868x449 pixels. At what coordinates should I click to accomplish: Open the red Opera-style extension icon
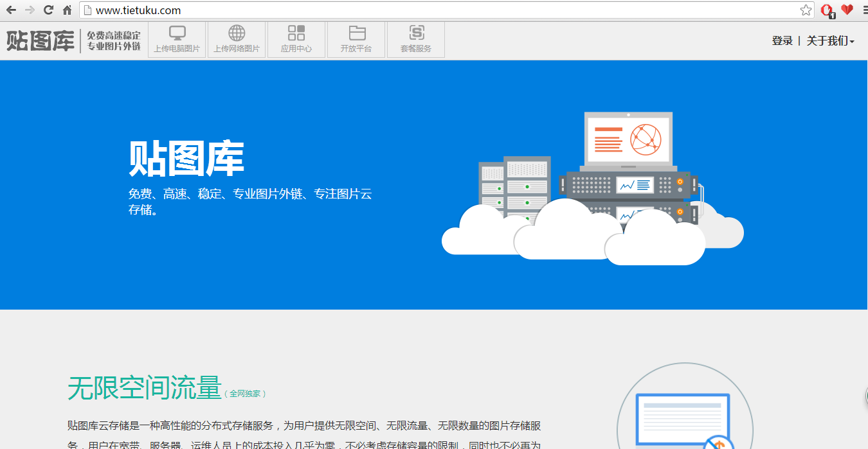tap(828, 10)
